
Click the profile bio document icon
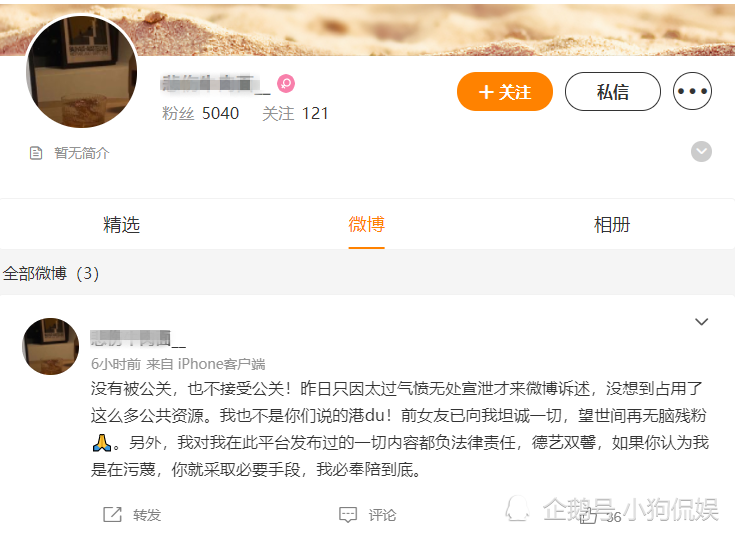point(36,153)
